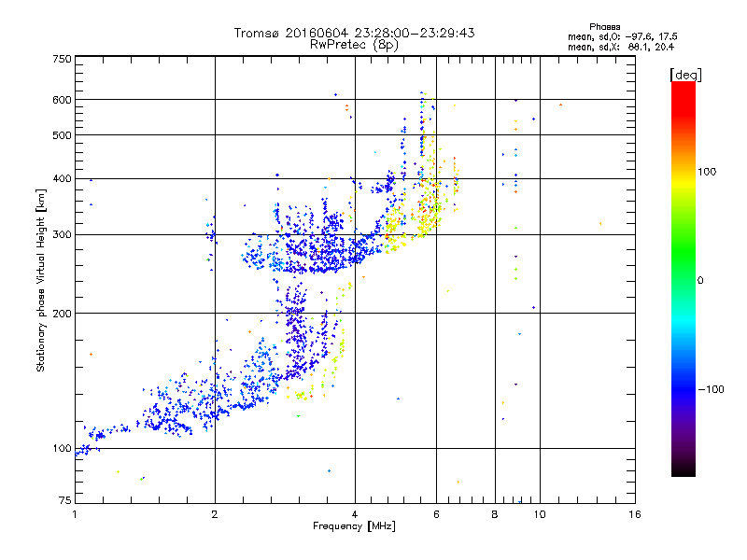Click the x-axis '2' MHz tick label
The image size is (747, 560).
tap(215, 514)
